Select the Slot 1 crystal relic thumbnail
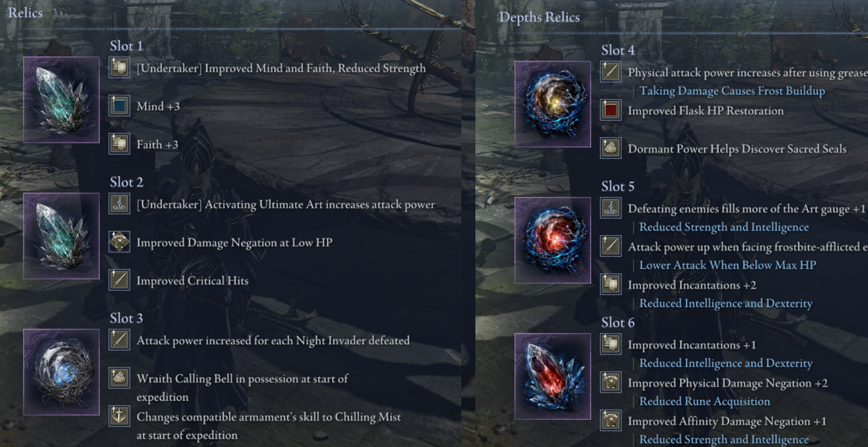 (61, 100)
